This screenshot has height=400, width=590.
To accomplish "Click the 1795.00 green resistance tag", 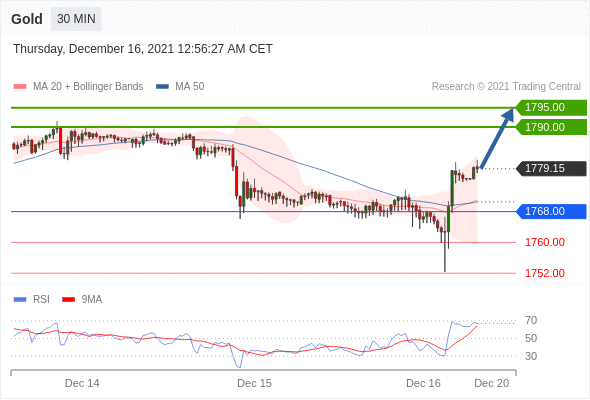I will (551, 108).
